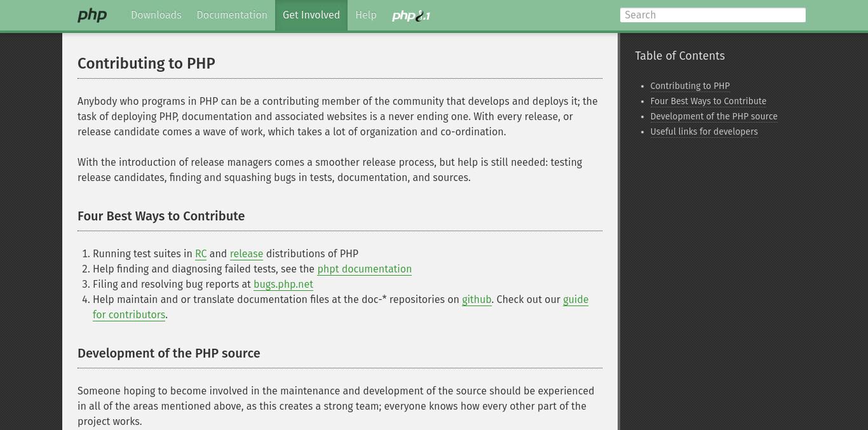Click the PHP logo in navbar
Viewport: 868px width, 430px height.
[x=92, y=15]
